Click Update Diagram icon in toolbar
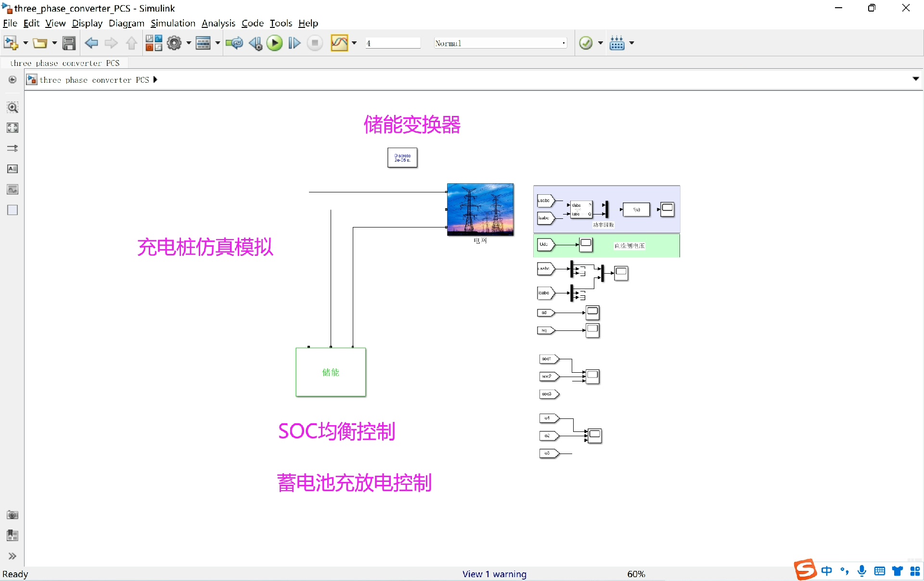Image resolution: width=924 pixels, height=581 pixels. [234, 43]
